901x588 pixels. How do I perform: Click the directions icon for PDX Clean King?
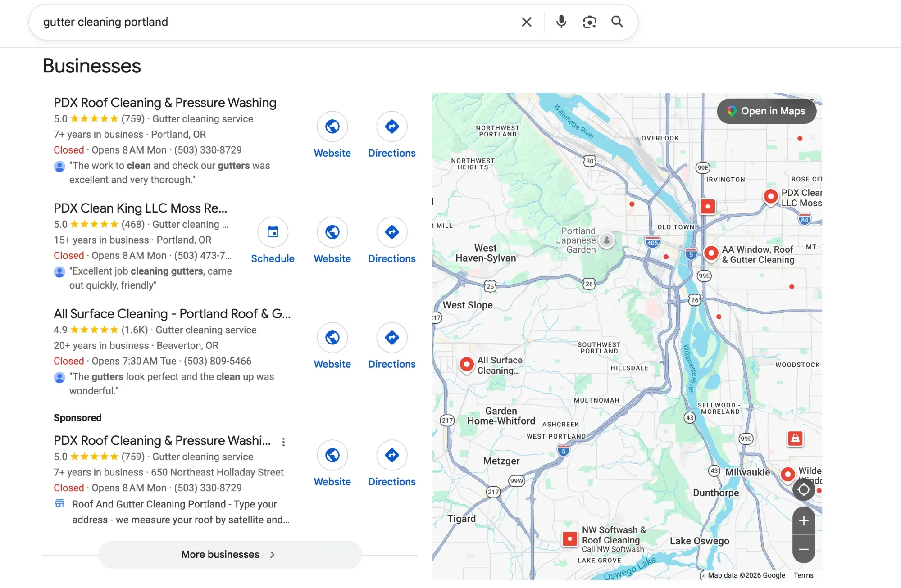392,232
